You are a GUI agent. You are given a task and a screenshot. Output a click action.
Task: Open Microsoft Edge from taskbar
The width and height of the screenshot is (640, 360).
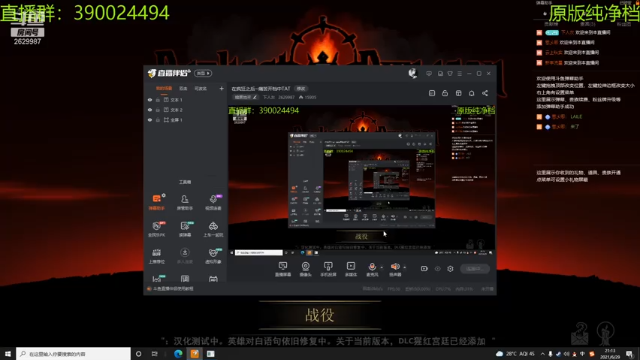click(178, 353)
